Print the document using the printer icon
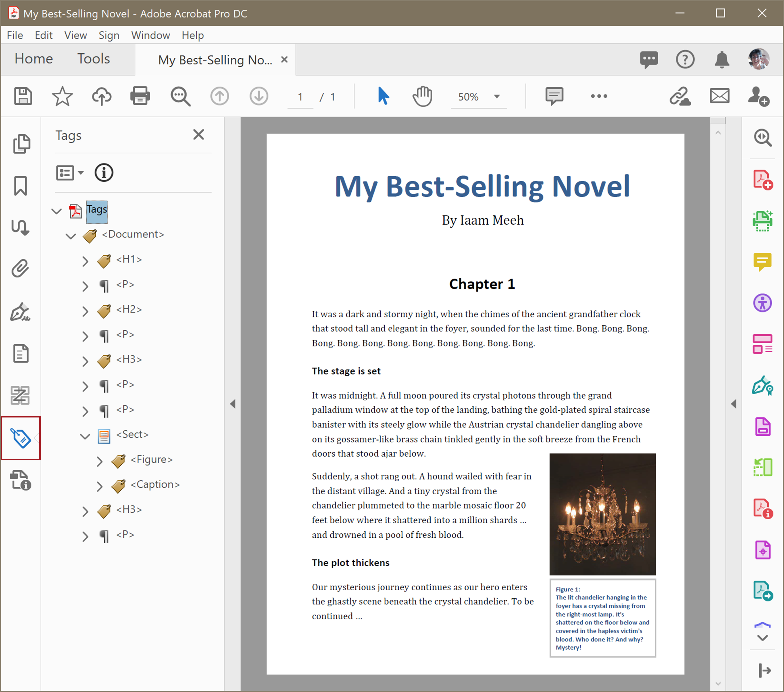The image size is (784, 692). [x=140, y=96]
